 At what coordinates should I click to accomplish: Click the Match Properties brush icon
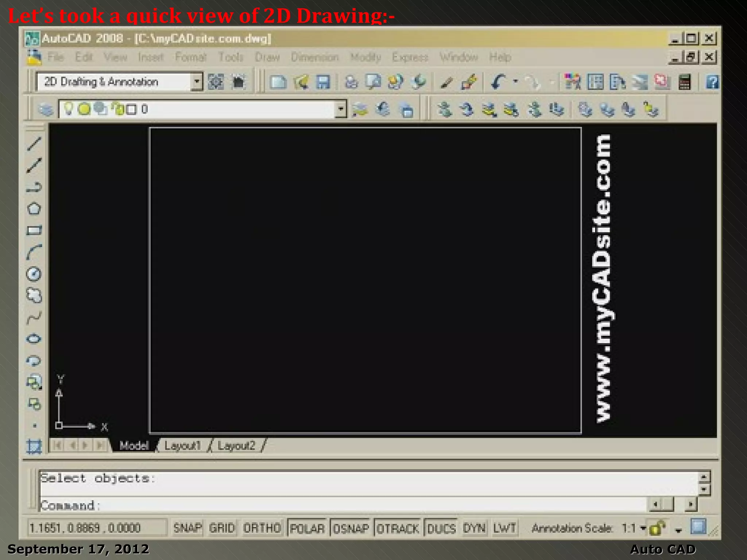pos(469,82)
